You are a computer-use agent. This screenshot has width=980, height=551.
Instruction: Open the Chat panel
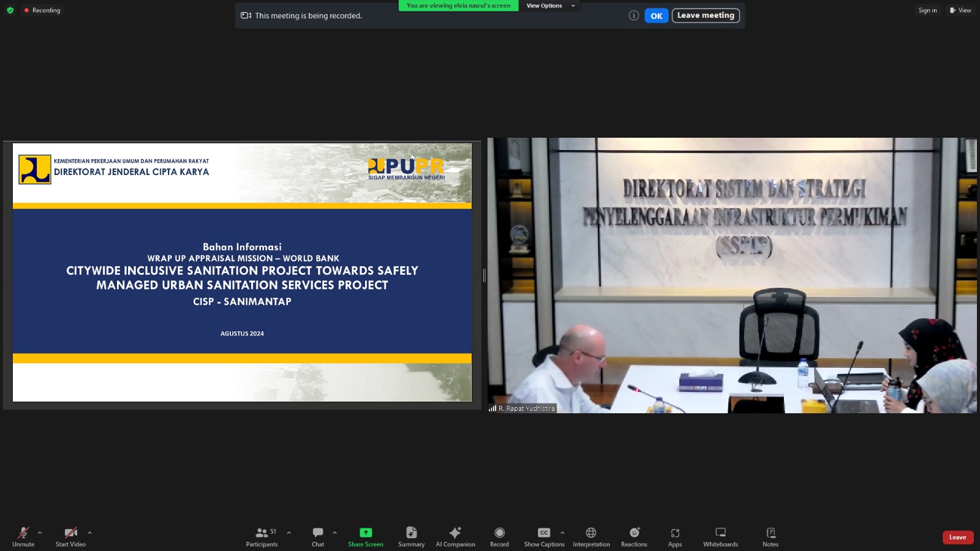[x=318, y=537]
